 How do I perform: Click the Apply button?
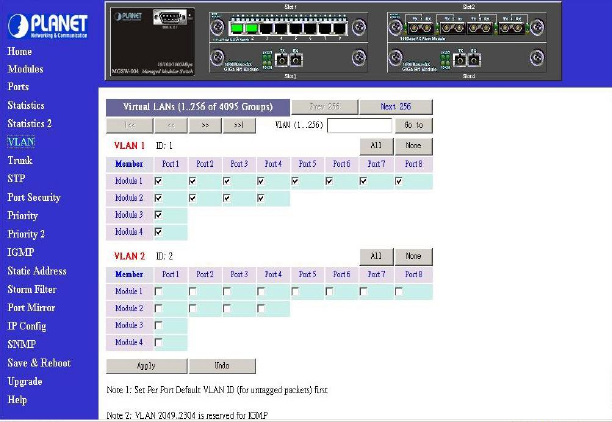point(146,366)
